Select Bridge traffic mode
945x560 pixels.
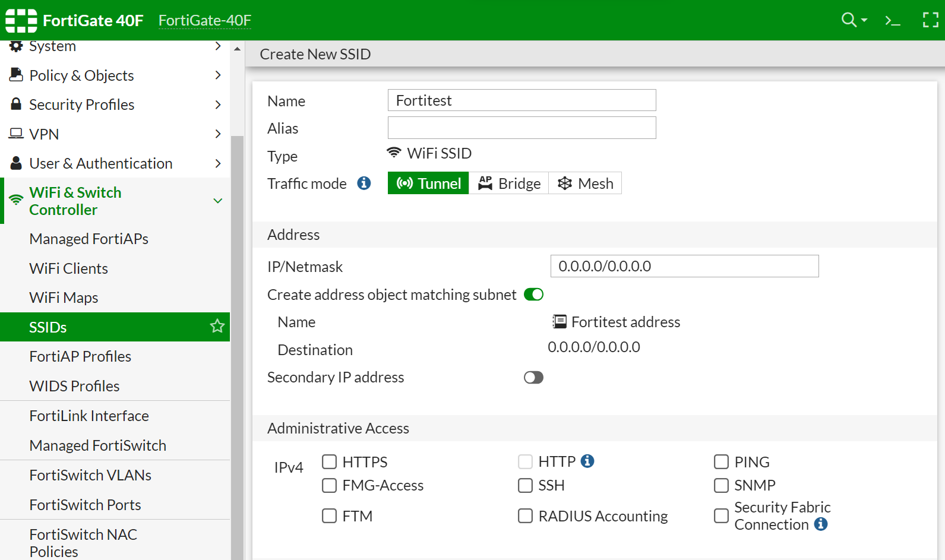[509, 183]
